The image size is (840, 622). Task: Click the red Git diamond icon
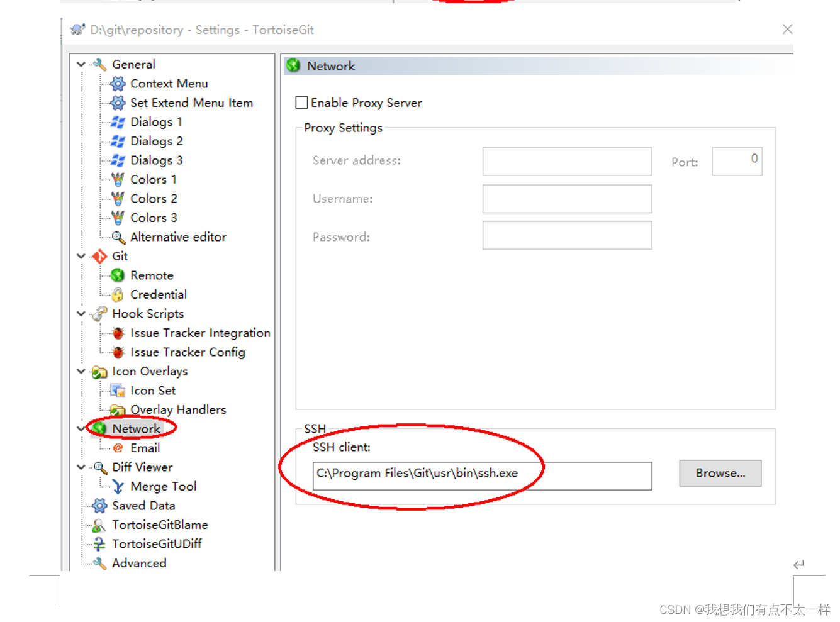pyautogui.click(x=99, y=256)
